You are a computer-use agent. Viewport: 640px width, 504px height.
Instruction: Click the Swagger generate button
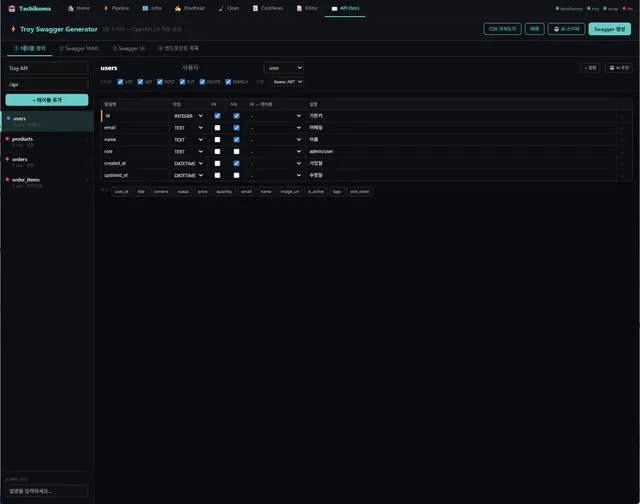(609, 29)
